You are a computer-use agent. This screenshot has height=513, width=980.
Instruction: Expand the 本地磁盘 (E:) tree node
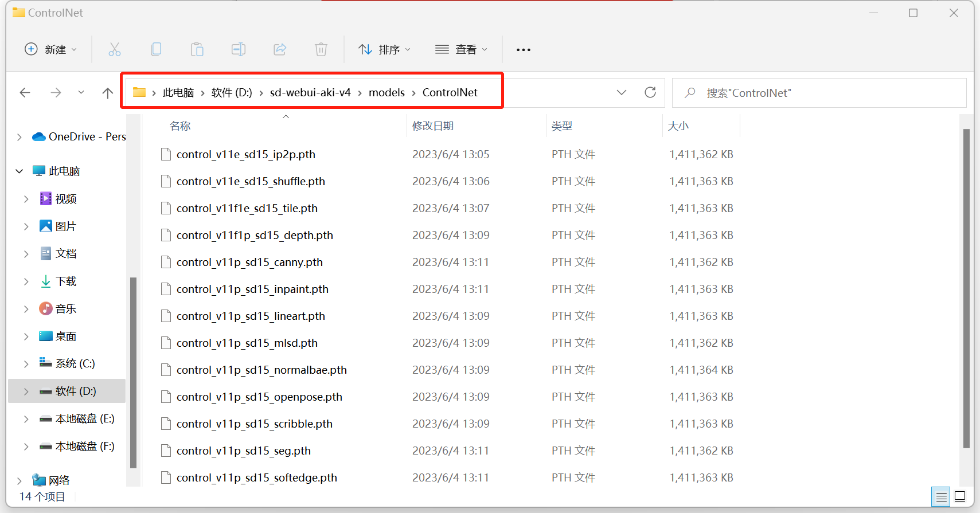click(26, 418)
